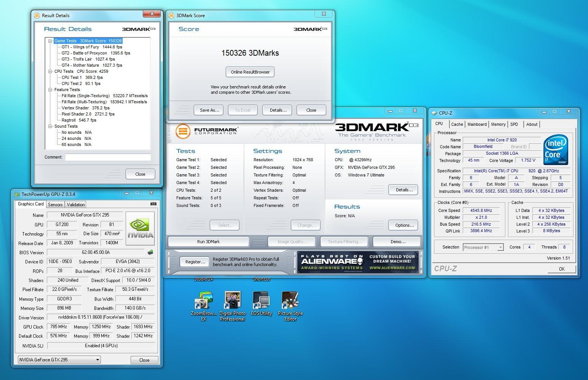Viewport: 588px width, 380px height.
Task: Select GT3 - Troll's Lair row
Action: [88, 59]
